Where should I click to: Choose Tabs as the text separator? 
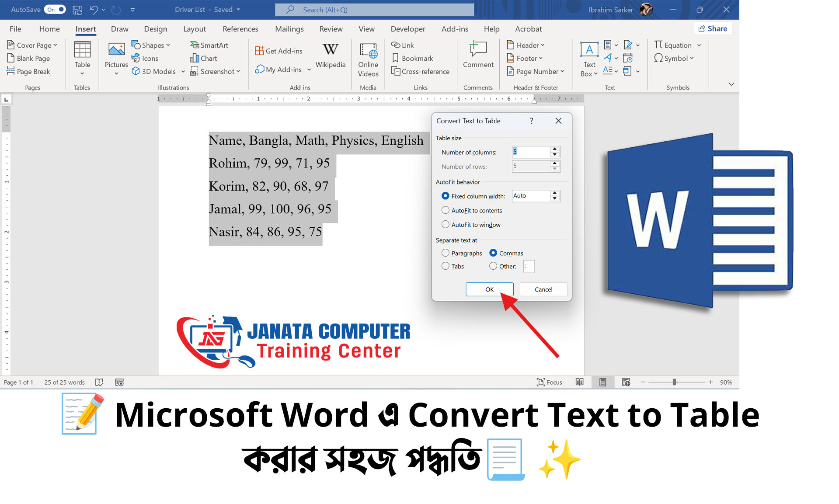[446, 266]
